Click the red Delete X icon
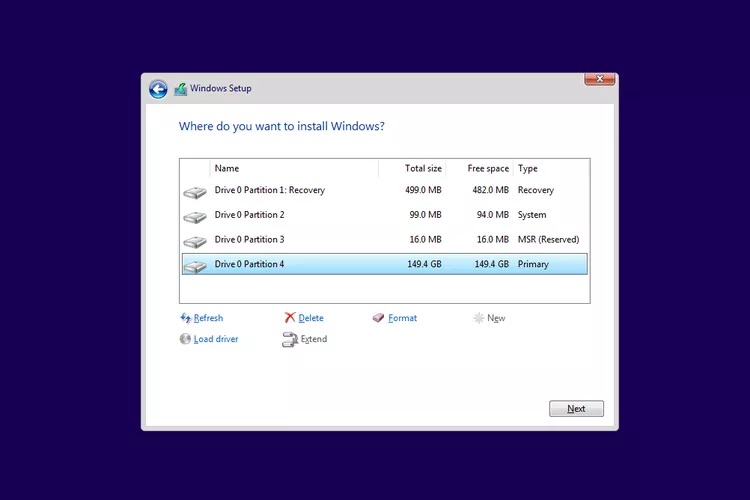Screen dimensions: 750x500 point(290,318)
